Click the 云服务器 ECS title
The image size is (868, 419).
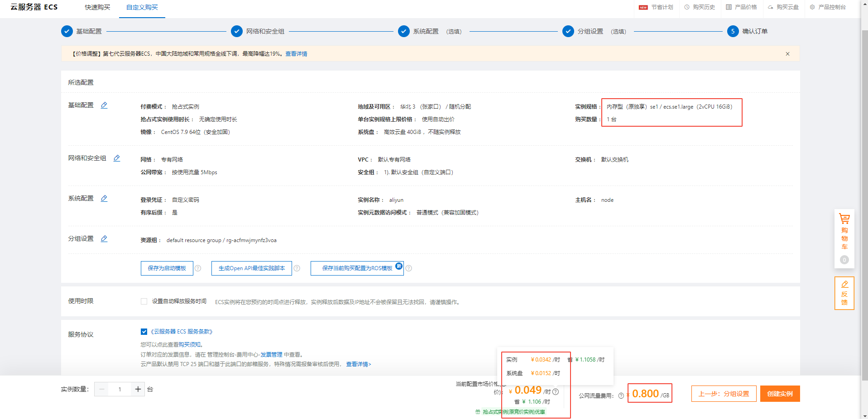(x=34, y=7)
